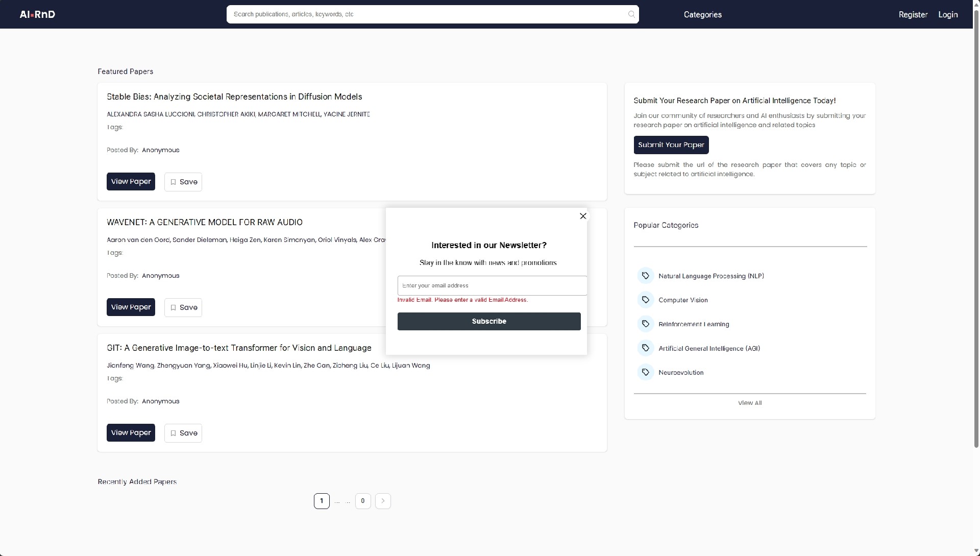This screenshot has height=556, width=980.
Task: Click the Natural Language Processing tag icon
Action: click(x=645, y=276)
